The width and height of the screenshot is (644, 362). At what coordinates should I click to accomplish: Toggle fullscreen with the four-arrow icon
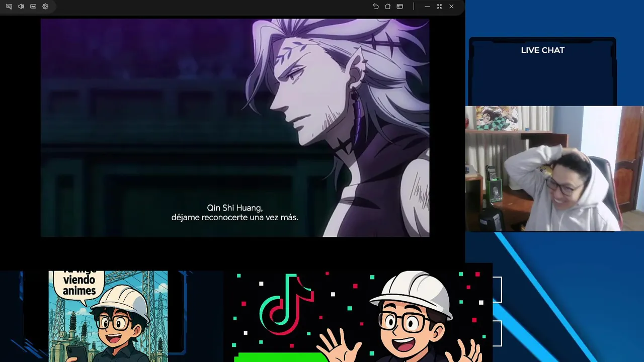pyautogui.click(x=439, y=7)
